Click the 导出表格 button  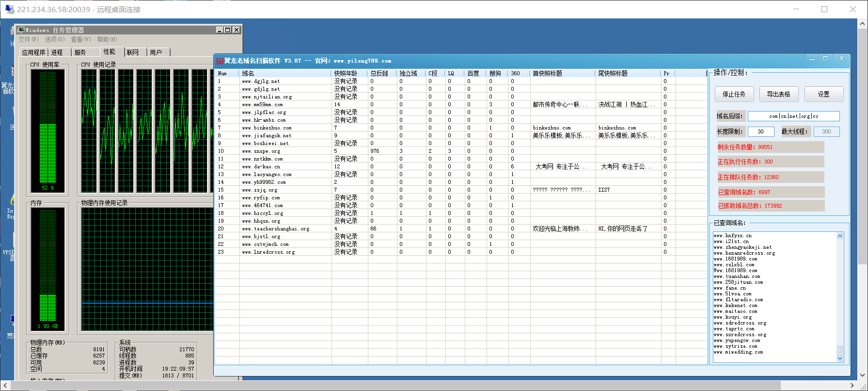coord(779,94)
